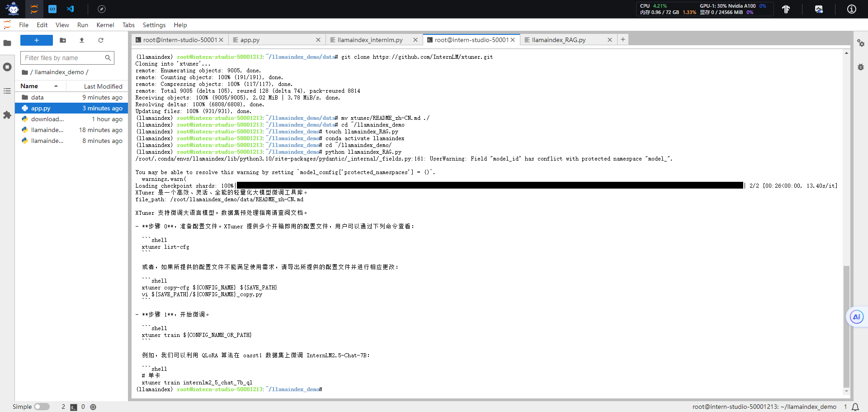Viewport: 868px width, 412px height.
Task: Open the info circle icon
Action: tap(852, 9)
